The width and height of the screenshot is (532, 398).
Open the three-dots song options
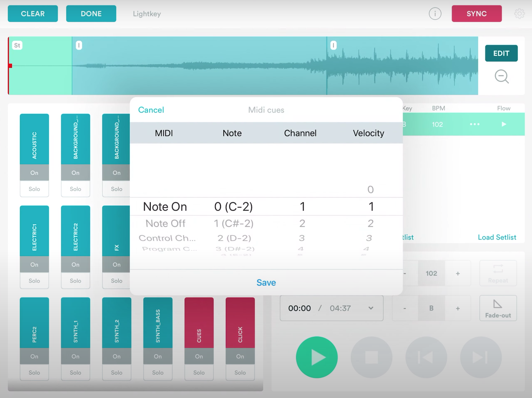[474, 124]
